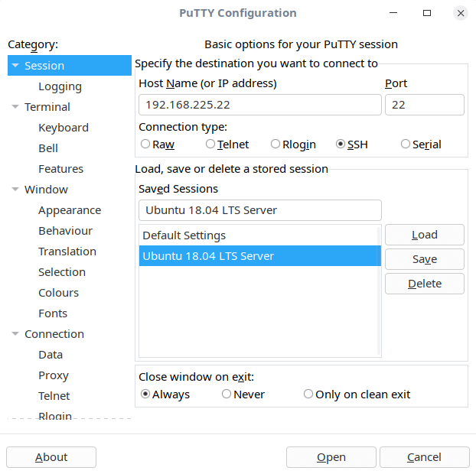
Task: Click the Host Name input field
Action: coord(259,105)
